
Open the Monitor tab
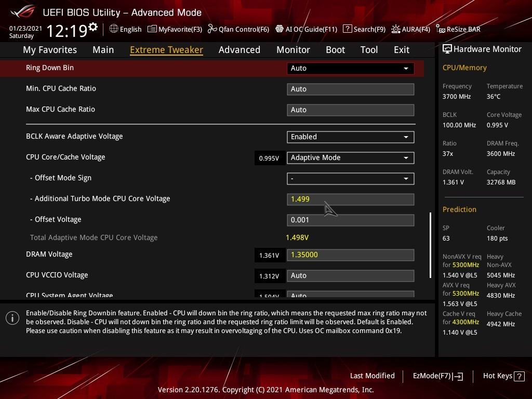click(x=293, y=50)
